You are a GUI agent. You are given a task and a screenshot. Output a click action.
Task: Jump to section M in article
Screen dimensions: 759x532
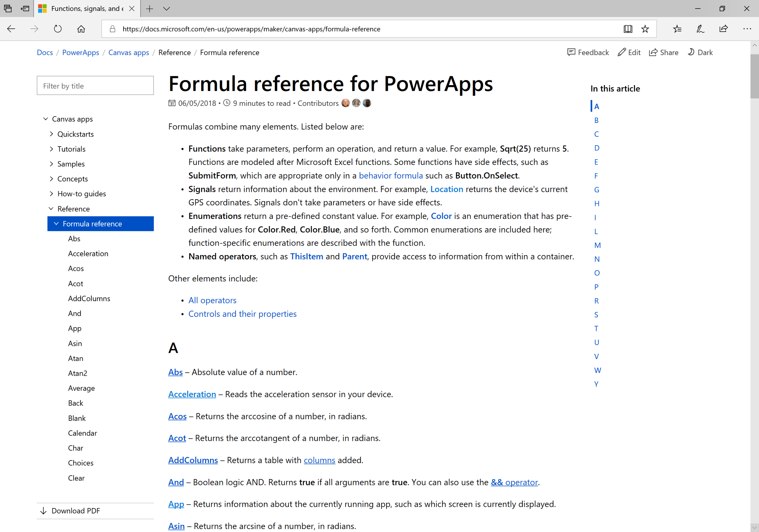pyautogui.click(x=597, y=245)
